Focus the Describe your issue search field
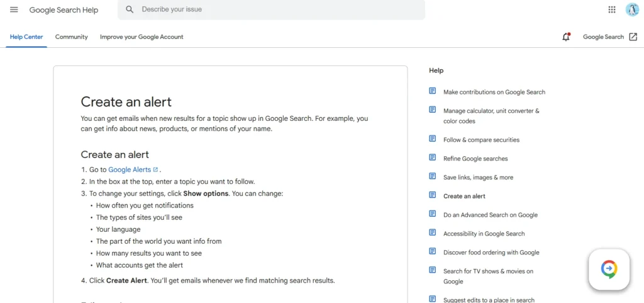Screen dimensions: 644x303 pyautogui.click(x=271, y=9)
